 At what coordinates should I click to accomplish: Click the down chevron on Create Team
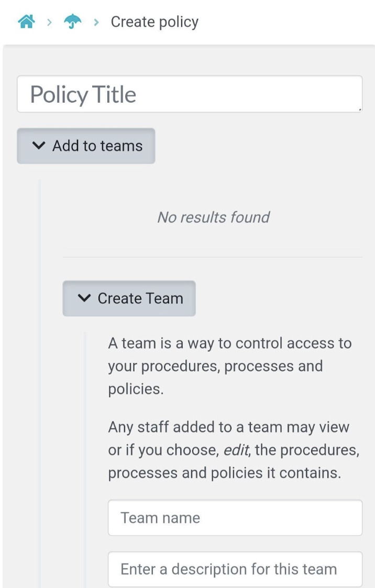(x=83, y=299)
